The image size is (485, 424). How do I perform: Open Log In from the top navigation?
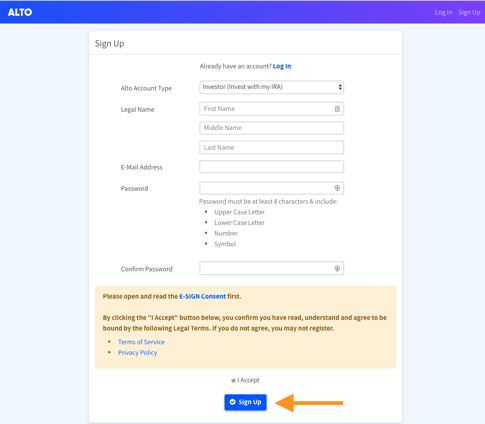click(443, 12)
